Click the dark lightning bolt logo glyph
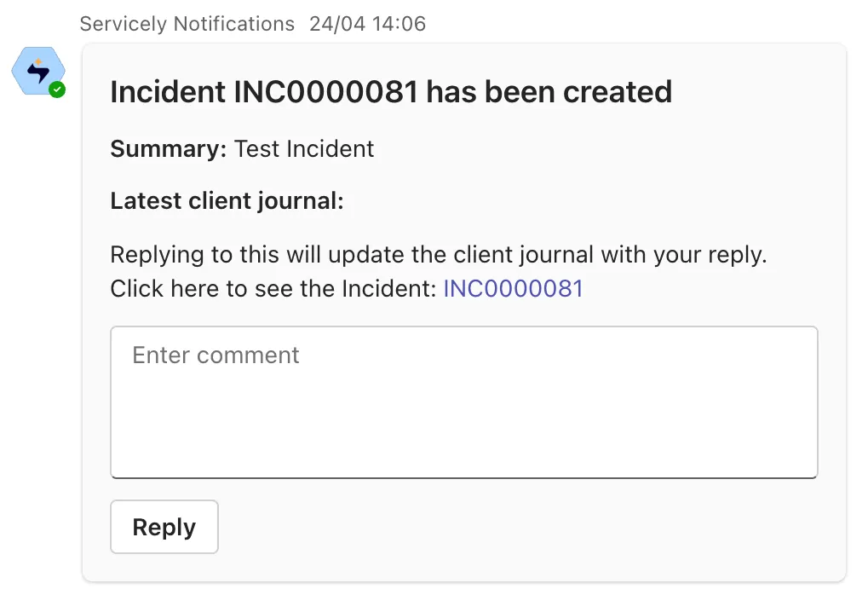 (x=38, y=72)
